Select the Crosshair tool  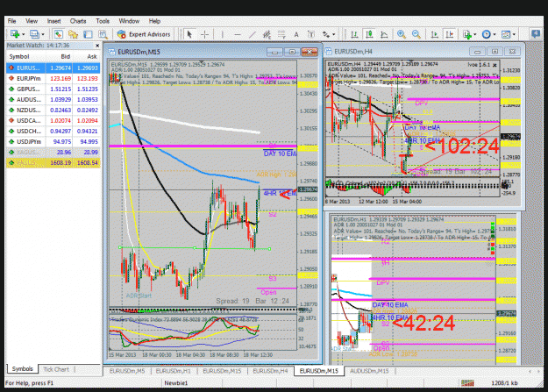click(x=204, y=34)
